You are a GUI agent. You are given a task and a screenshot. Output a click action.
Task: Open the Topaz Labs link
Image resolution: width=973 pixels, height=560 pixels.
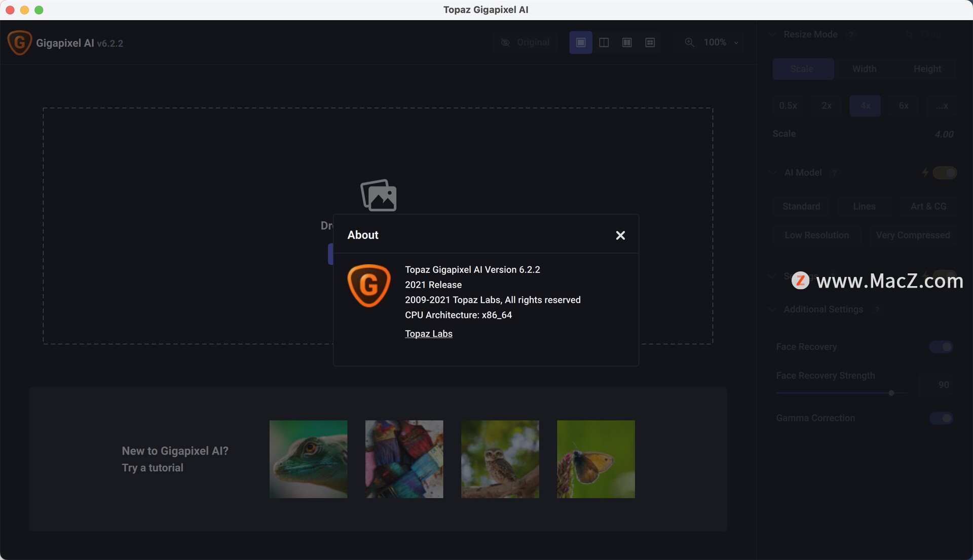click(x=428, y=334)
